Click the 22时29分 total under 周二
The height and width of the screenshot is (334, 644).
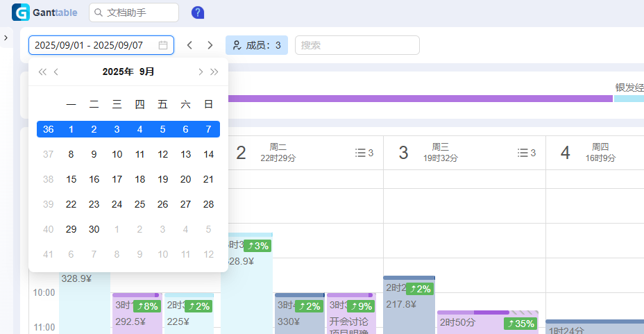pyautogui.click(x=278, y=158)
